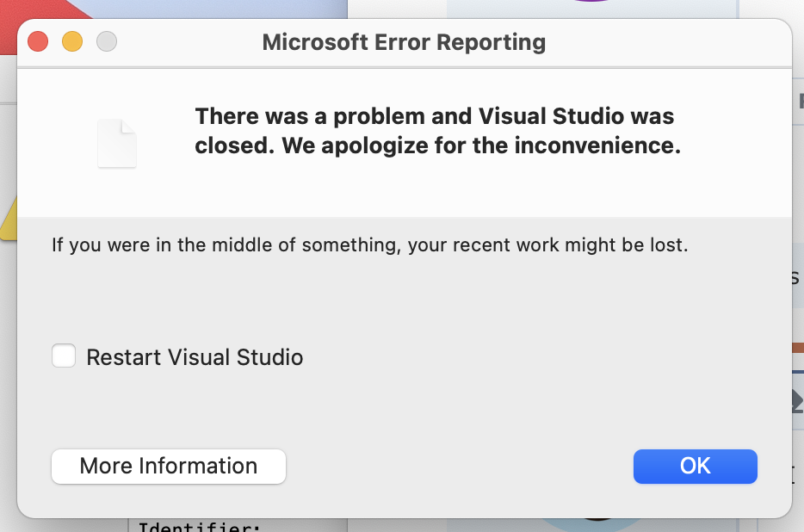Click the yellow warning triangle behind dialog
This screenshot has width=804, height=532.
(x=9, y=220)
